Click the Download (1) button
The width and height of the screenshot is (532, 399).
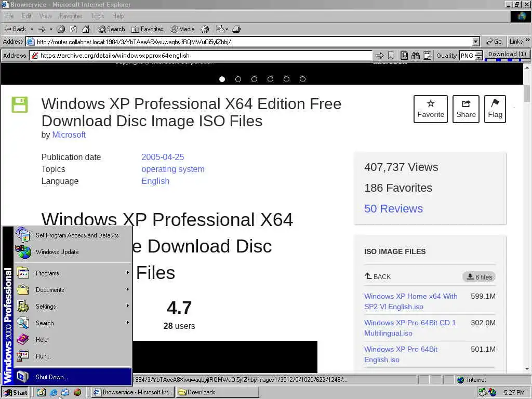tap(507, 55)
